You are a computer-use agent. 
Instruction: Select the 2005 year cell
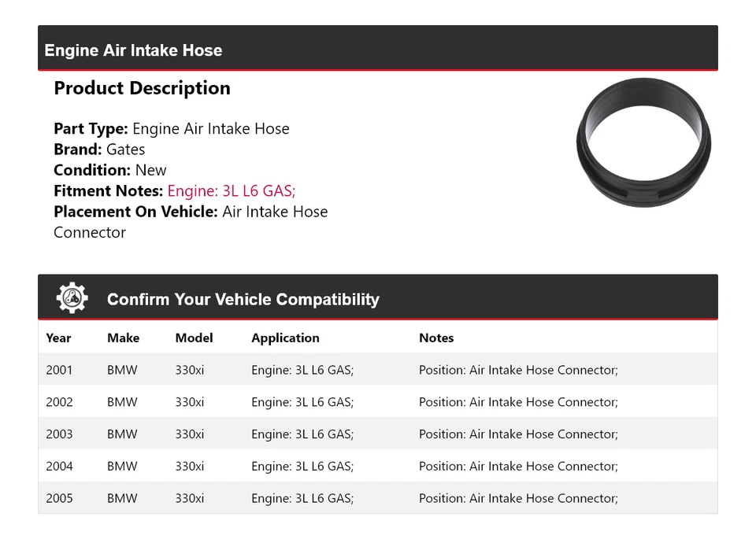point(59,498)
